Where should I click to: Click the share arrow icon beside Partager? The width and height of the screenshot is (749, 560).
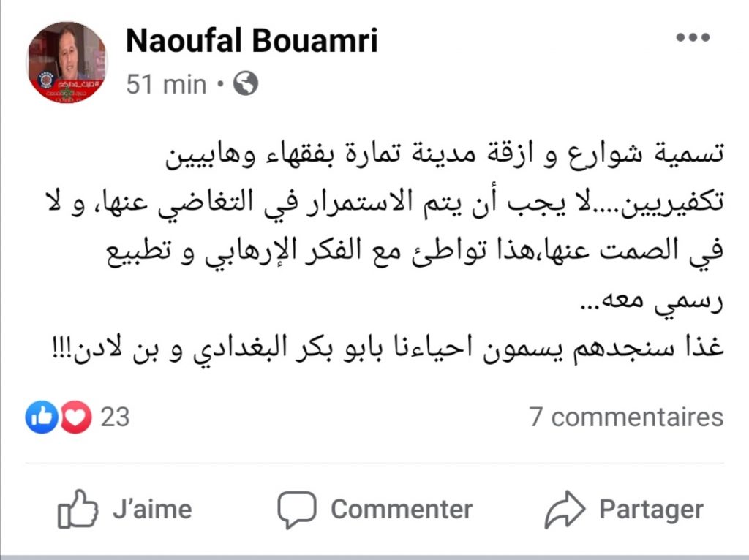565,509
